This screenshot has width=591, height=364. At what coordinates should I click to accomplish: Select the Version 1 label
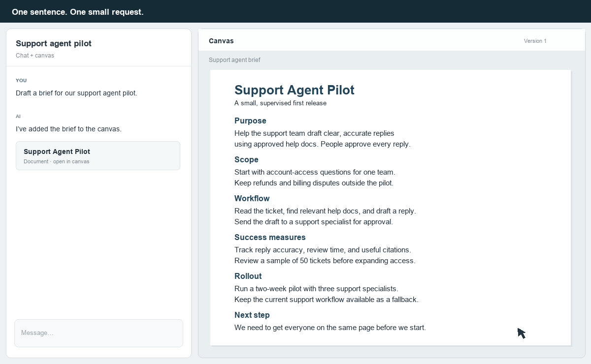tap(535, 41)
